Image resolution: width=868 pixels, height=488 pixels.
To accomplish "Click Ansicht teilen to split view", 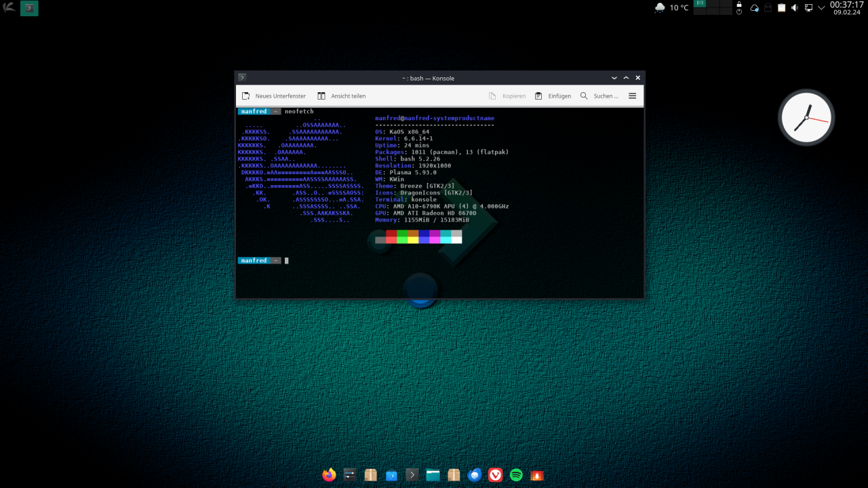I will pos(342,96).
